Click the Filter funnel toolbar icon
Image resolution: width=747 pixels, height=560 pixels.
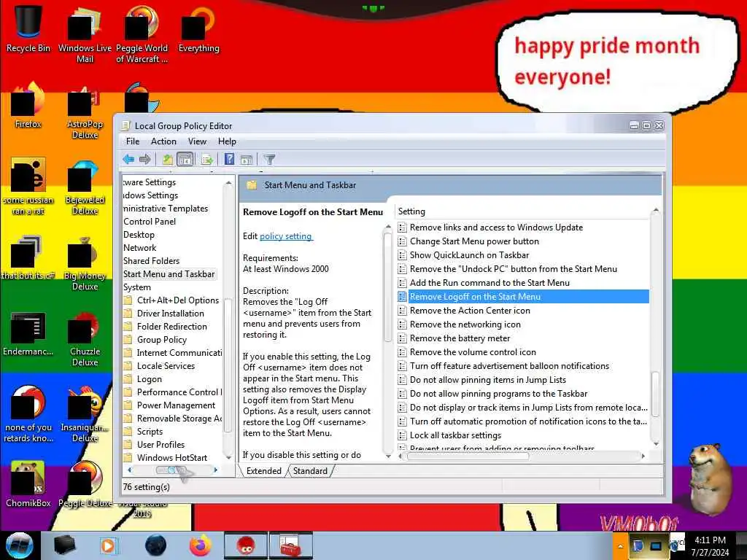click(x=270, y=160)
